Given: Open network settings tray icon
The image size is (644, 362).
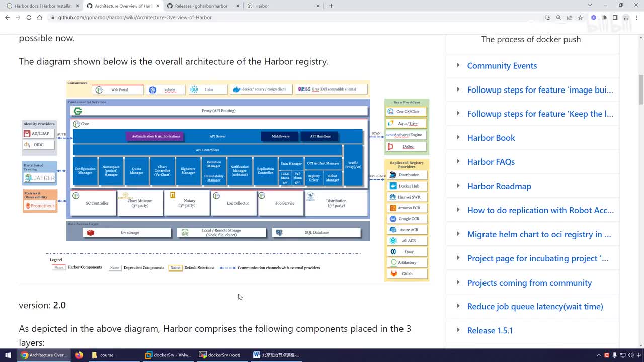Looking at the screenshot, I should pos(622,355).
